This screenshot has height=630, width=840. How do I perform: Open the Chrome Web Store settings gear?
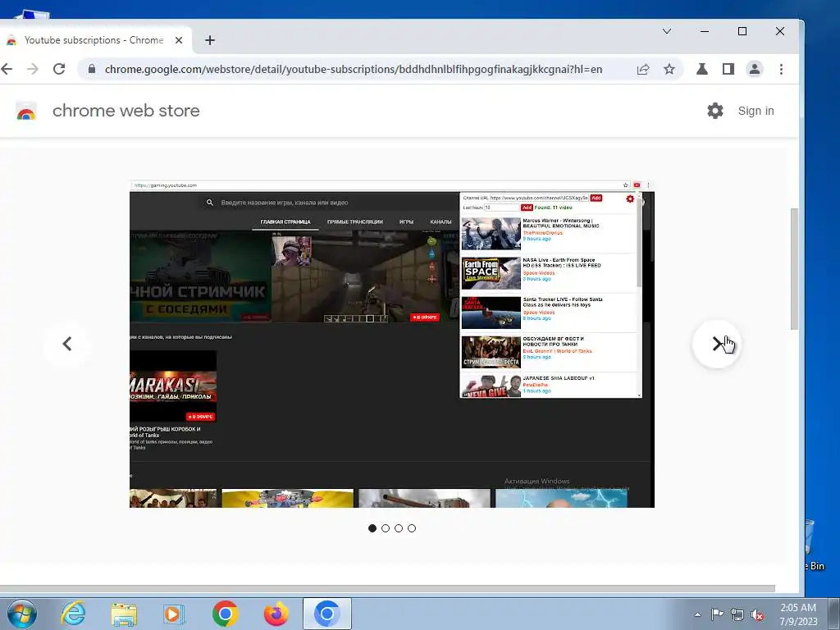coord(715,111)
